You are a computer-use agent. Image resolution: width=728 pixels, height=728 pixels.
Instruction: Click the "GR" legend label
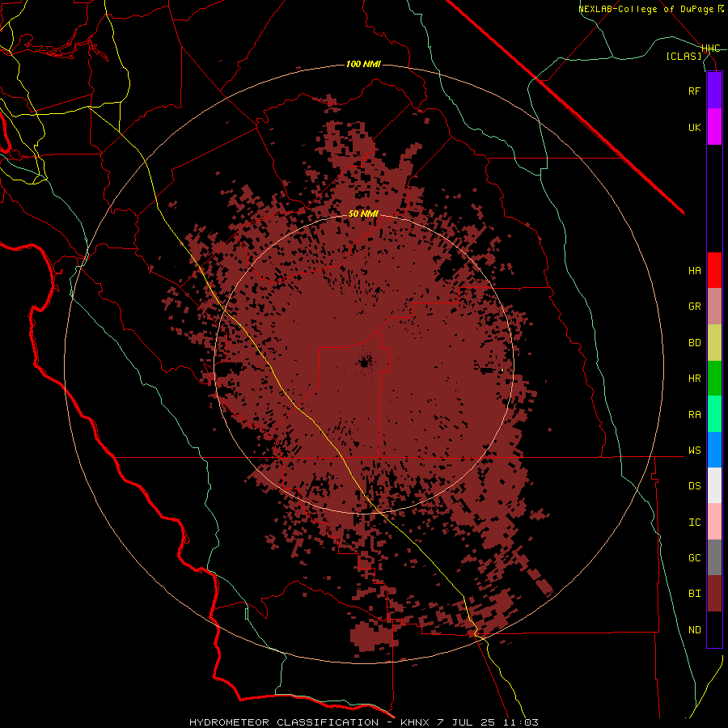tap(694, 307)
